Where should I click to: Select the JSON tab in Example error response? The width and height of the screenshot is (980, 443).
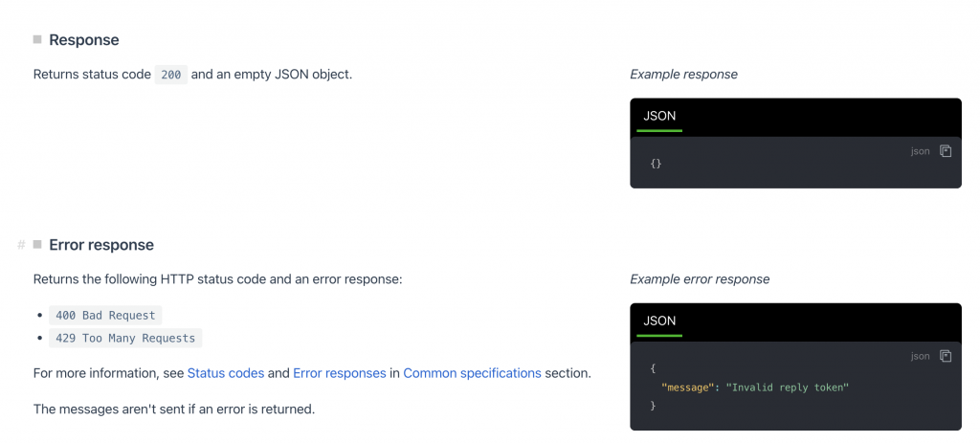click(x=659, y=321)
